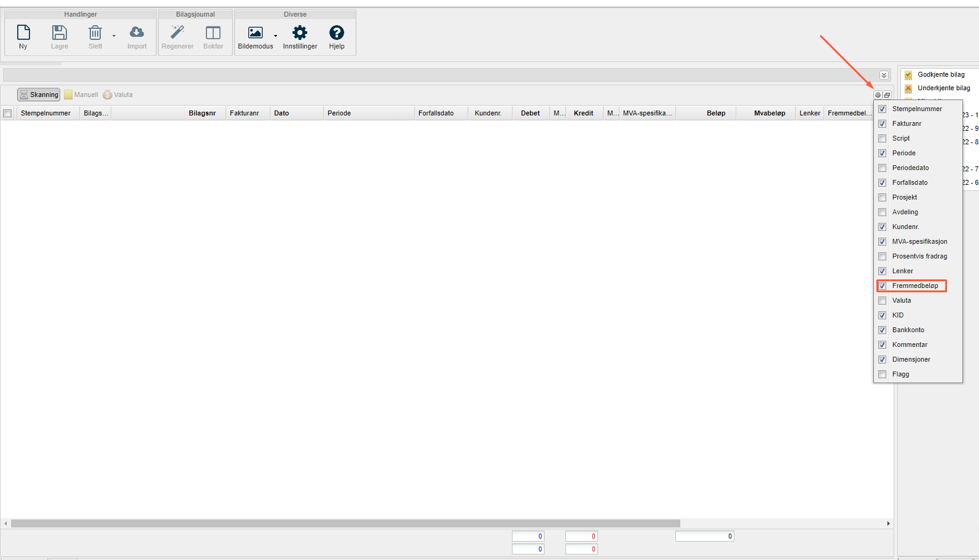Click the Slett trash icon
979x560 pixels.
[95, 33]
